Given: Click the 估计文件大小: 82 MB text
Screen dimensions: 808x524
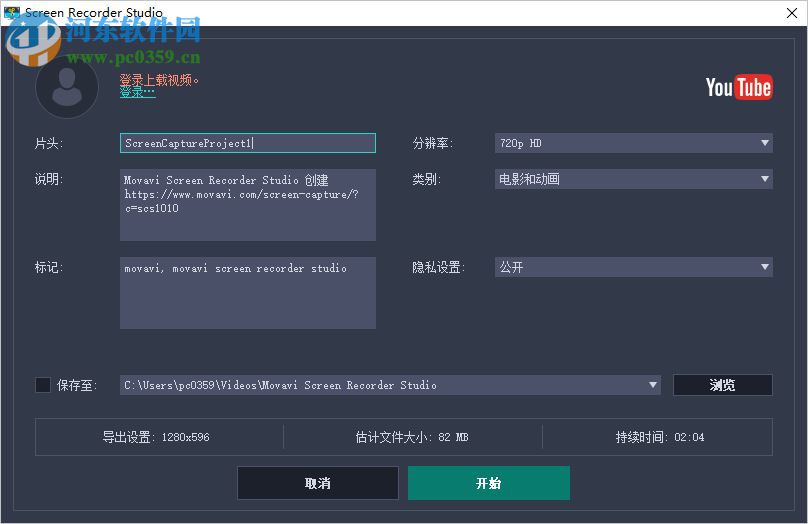Looking at the screenshot, I should (412, 437).
